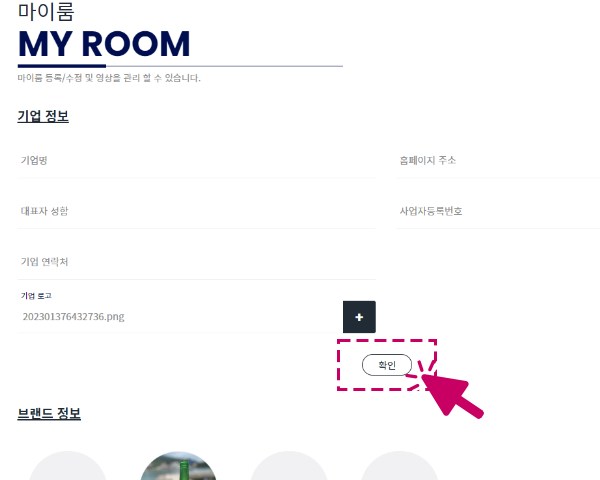600x480 pixels.
Task: Select the brand thumbnail with green bottle
Action: click(178, 466)
